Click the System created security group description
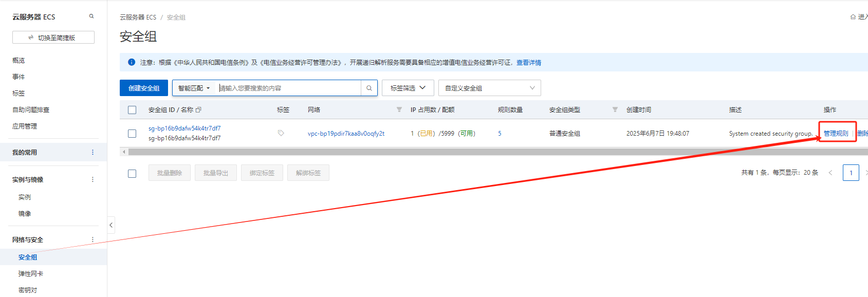The width and height of the screenshot is (868, 297). click(771, 133)
